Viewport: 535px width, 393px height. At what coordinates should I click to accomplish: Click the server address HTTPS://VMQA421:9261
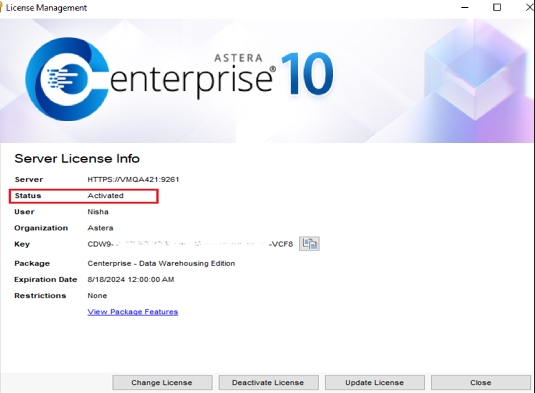click(x=133, y=179)
